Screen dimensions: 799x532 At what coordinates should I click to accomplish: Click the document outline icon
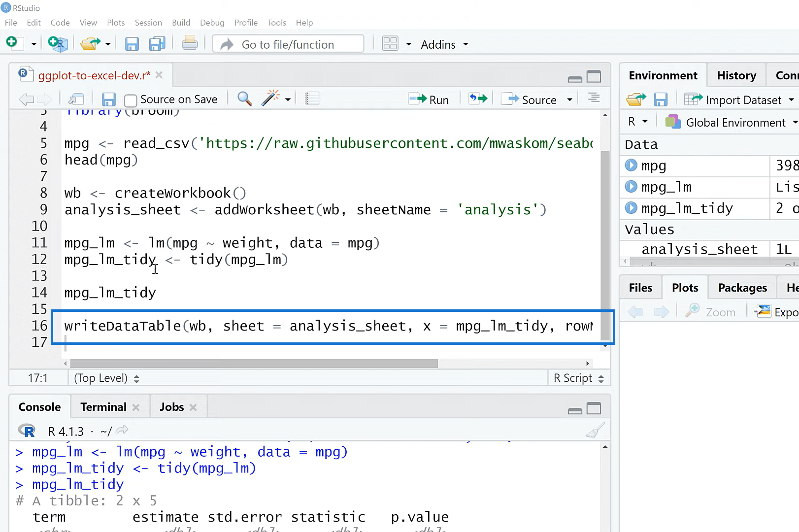[x=594, y=98]
